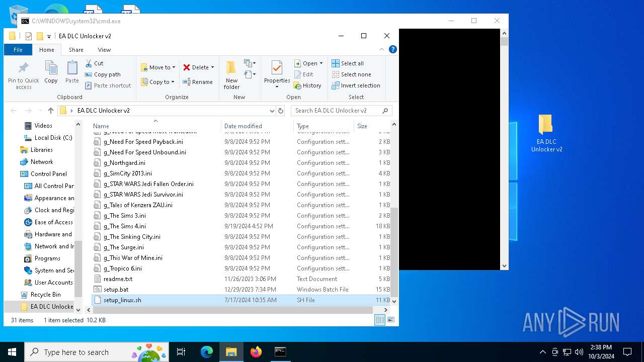
Task: Sort files by Date modified column
Action: click(x=257, y=126)
